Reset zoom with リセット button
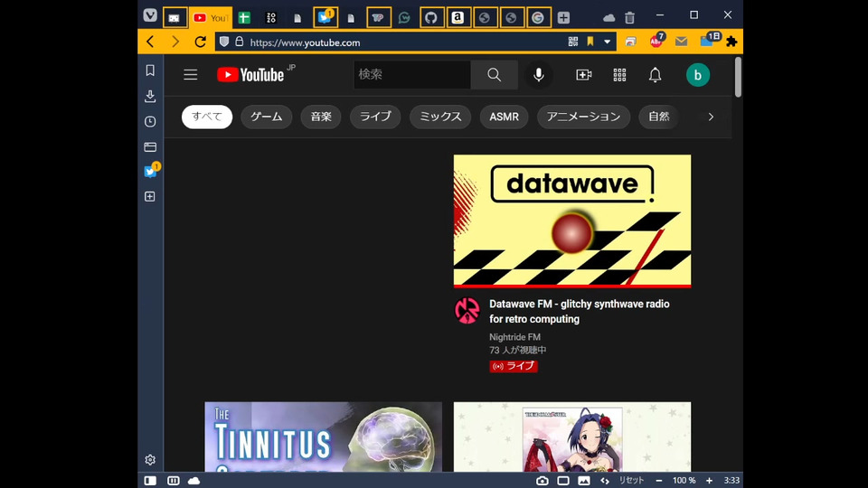This screenshot has height=488, width=868. coord(631,480)
